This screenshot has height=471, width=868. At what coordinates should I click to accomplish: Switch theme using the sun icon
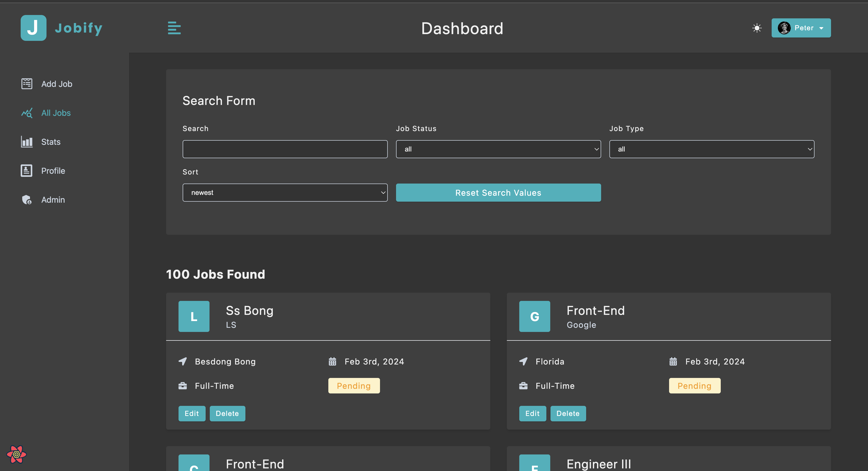[x=757, y=28]
